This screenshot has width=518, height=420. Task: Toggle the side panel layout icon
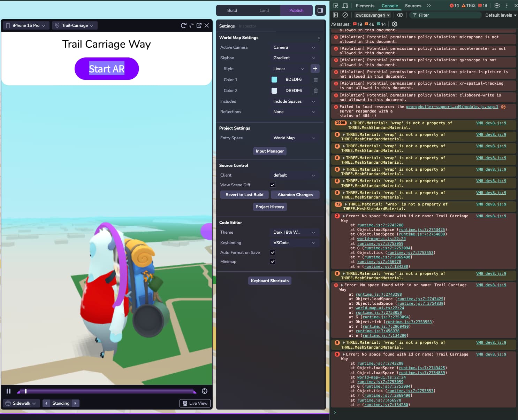pyautogui.click(x=320, y=10)
